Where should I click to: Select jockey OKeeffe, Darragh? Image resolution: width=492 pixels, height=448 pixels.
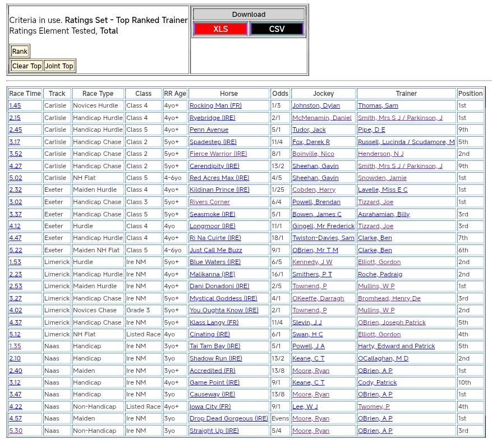point(318,298)
